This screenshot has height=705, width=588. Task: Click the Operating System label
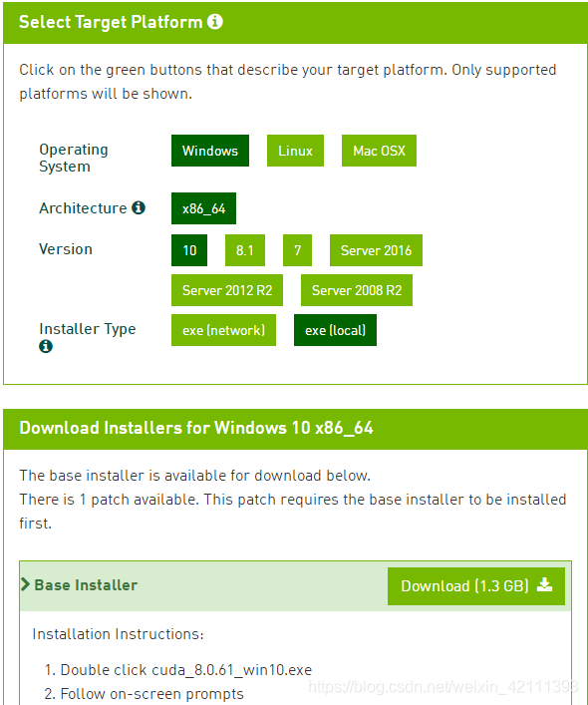tap(74, 158)
